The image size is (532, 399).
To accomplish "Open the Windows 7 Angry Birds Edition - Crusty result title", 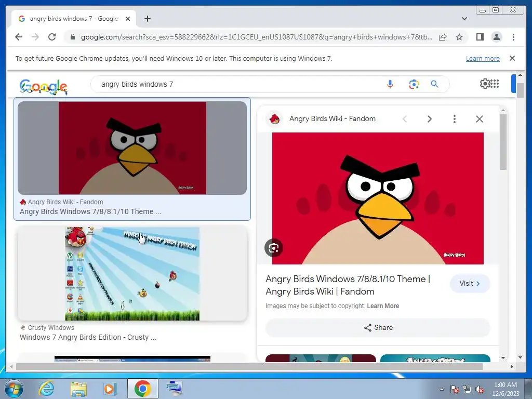I will click(x=88, y=337).
